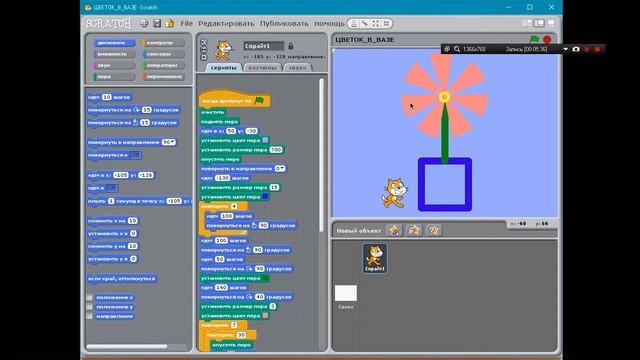Click the red record stop button in recorder bar
The width and height of the screenshot is (640, 360).
[x=597, y=49]
